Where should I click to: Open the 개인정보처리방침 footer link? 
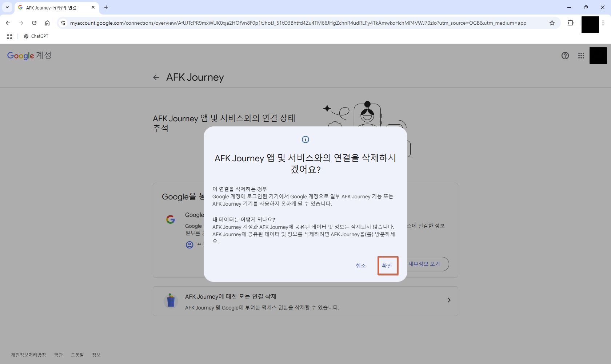[x=27, y=355]
